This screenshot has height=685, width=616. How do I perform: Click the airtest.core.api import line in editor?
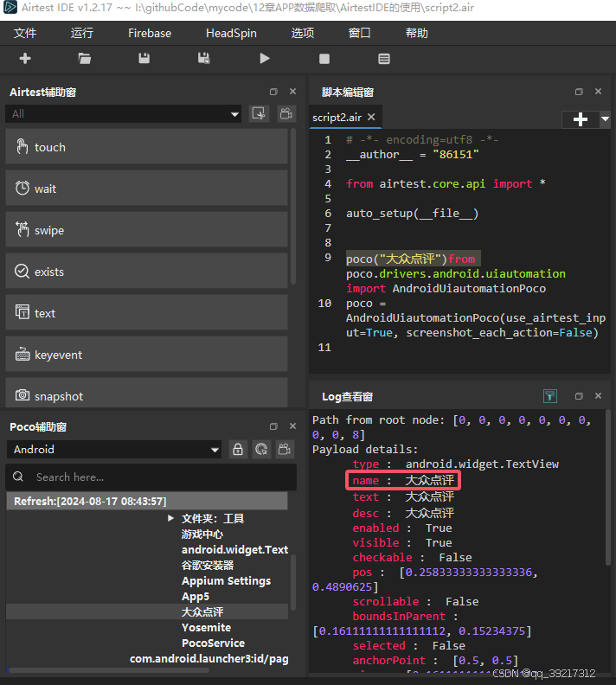click(x=446, y=183)
